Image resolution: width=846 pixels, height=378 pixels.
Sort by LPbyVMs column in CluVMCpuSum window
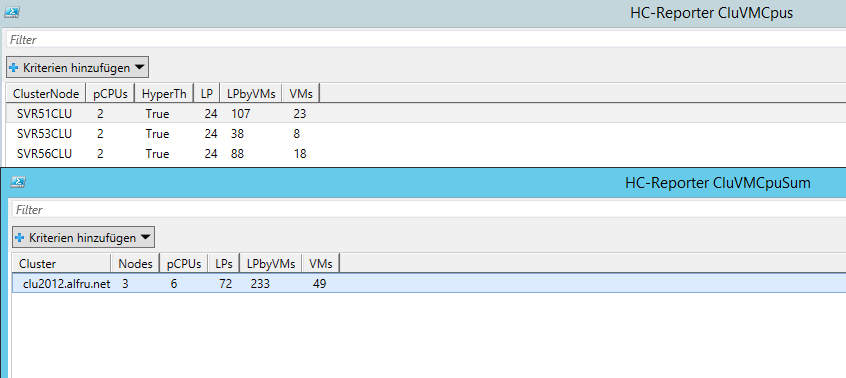pos(271,264)
